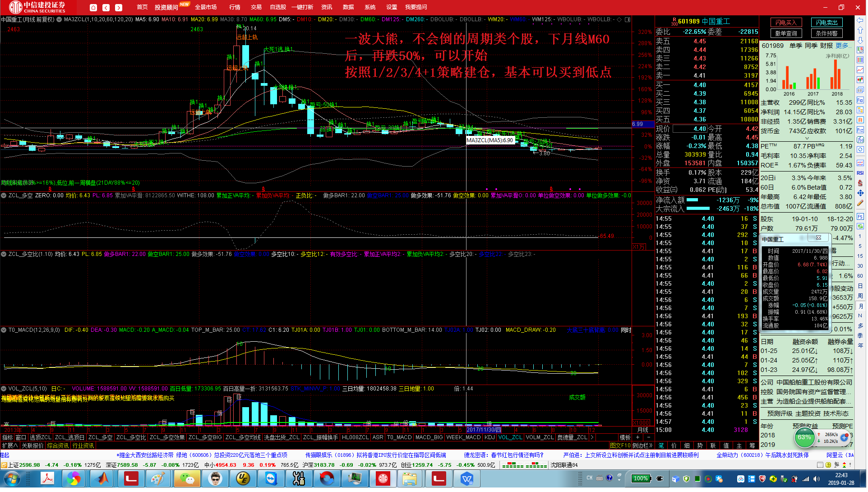Viewport: 868px width, 492px height.
Task: Open file explorer folder on taskbar
Action: 409,479
